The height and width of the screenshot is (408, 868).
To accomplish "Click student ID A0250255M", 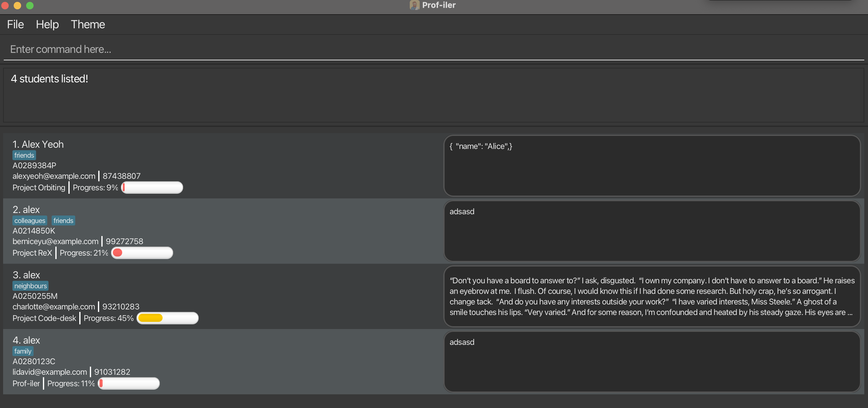I will (x=35, y=296).
